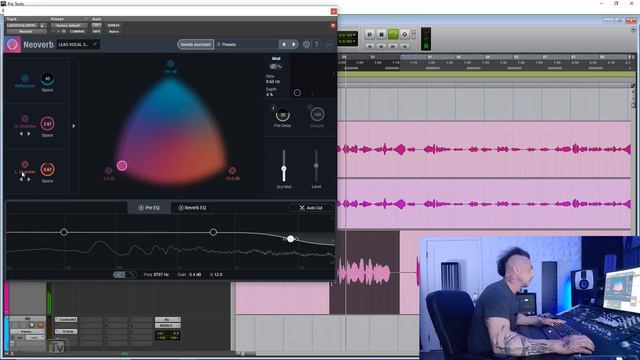Go to previous Neoverb preset

coord(284,44)
